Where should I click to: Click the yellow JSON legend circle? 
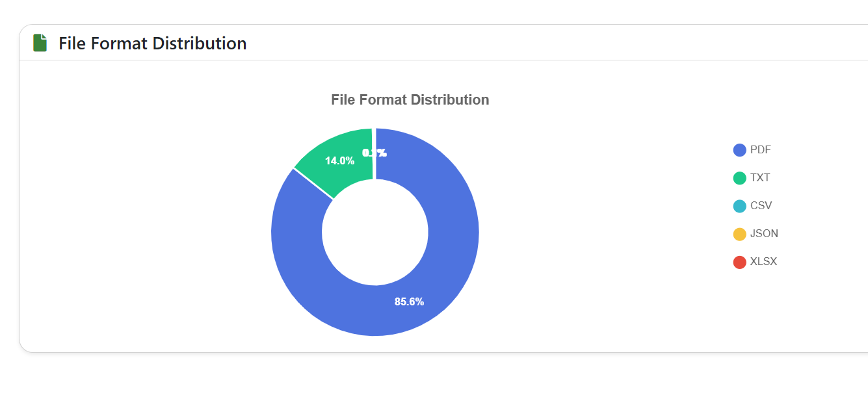(739, 234)
